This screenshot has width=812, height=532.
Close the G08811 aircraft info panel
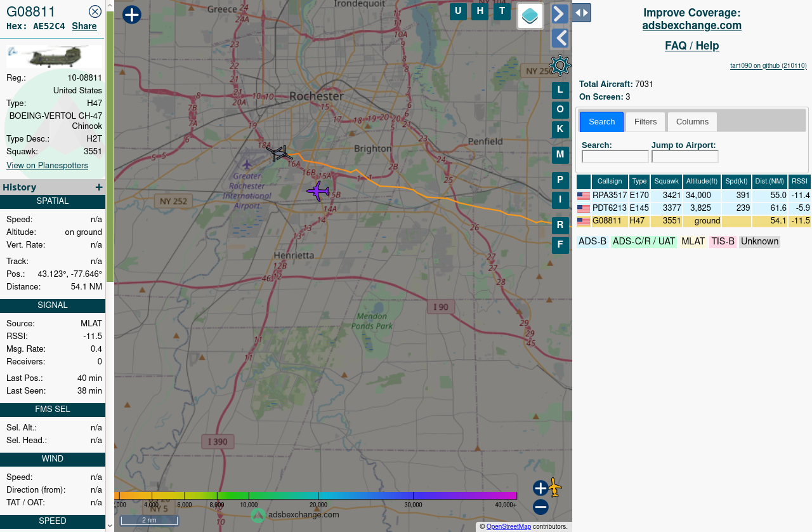pyautogui.click(x=95, y=11)
